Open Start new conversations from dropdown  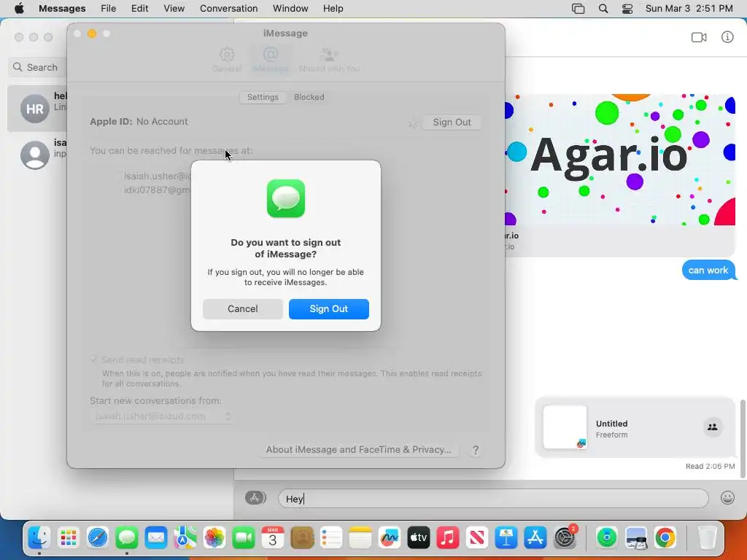coord(162,416)
